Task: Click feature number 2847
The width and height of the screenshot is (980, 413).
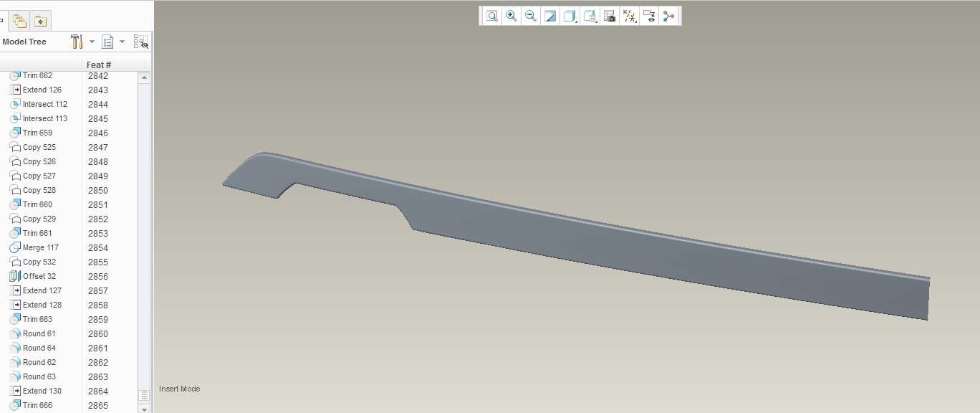Action: [98, 148]
